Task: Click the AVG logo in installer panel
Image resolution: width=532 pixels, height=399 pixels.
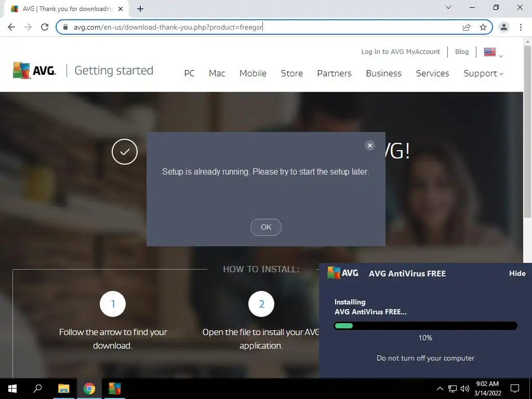Action: tap(343, 273)
